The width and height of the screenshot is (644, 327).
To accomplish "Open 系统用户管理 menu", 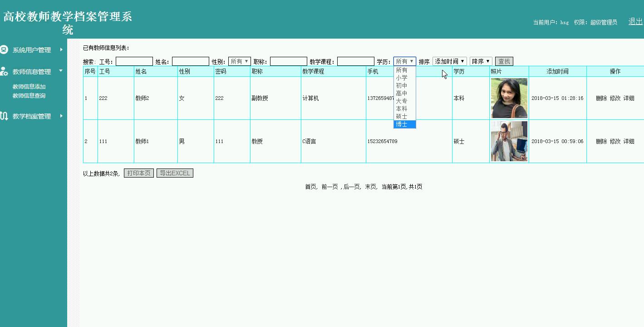I will pos(32,50).
